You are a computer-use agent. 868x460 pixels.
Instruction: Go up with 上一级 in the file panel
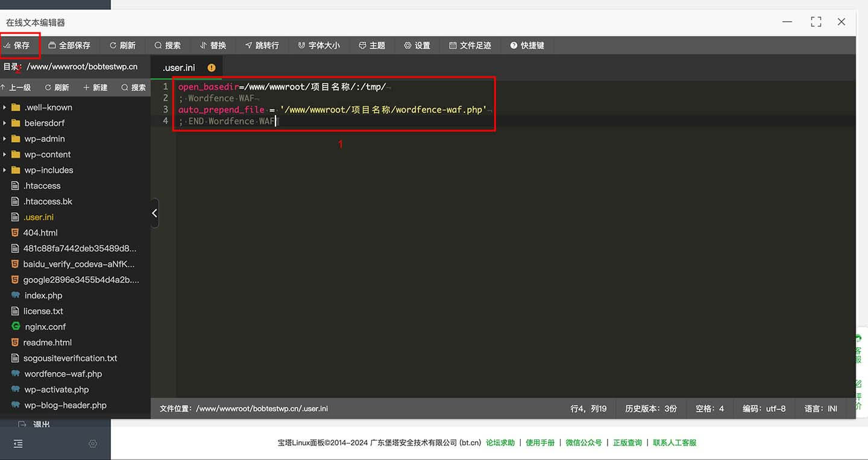pos(16,87)
